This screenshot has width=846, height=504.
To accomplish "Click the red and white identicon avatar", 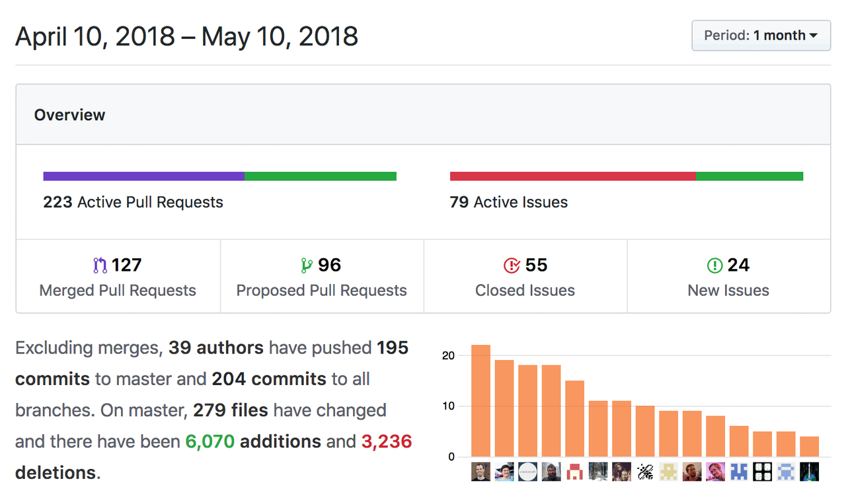I will pos(574,471).
